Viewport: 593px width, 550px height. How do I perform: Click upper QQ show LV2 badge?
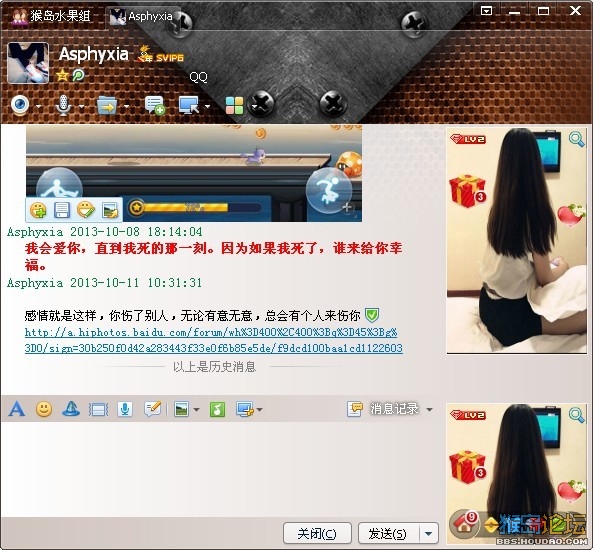(x=468, y=139)
